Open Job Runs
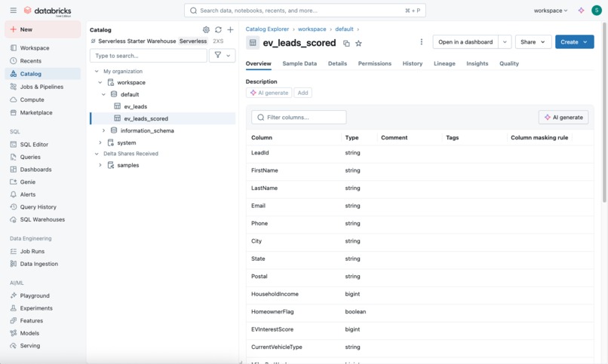This screenshot has width=608, height=364. tap(43, 251)
